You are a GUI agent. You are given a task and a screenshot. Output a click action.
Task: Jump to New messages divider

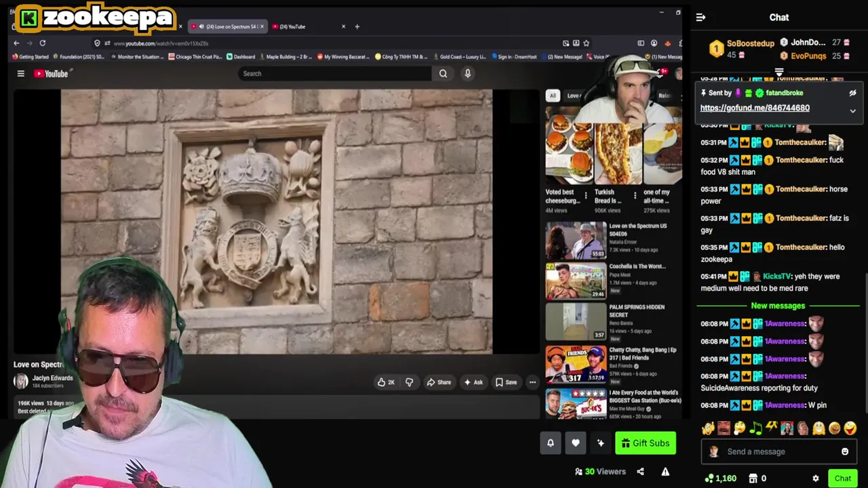(778, 306)
